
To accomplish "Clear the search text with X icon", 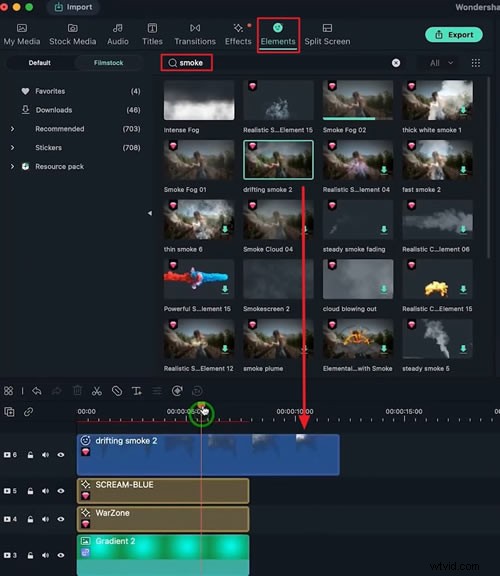I will pos(396,63).
